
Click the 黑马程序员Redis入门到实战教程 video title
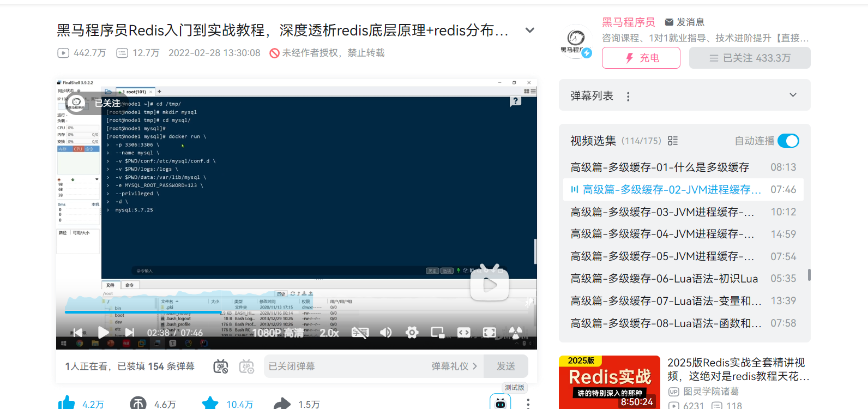pyautogui.click(x=282, y=31)
